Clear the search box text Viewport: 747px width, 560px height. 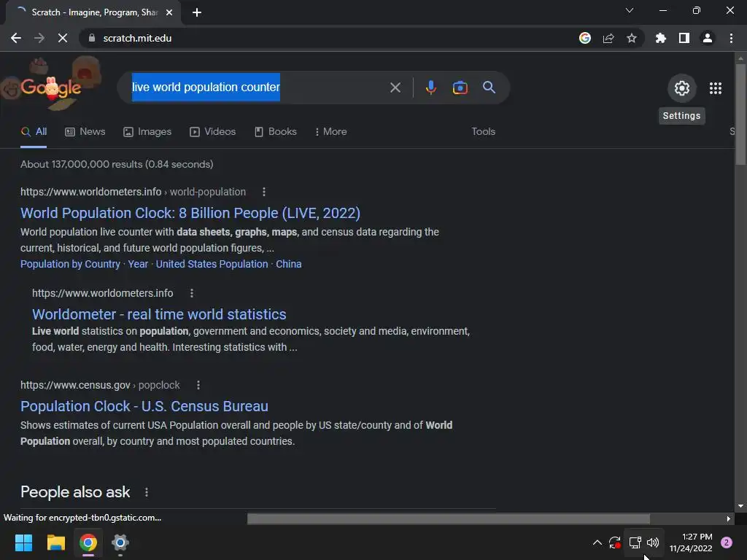coord(395,87)
